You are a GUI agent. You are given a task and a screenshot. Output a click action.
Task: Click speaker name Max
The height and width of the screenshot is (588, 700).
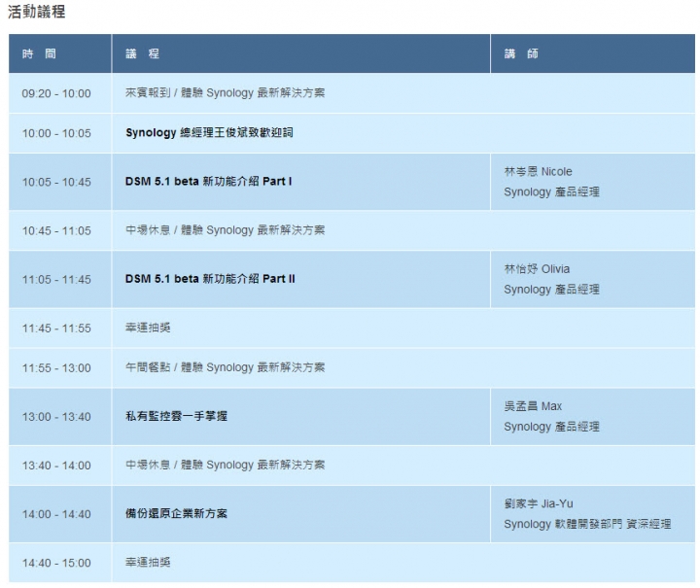[x=533, y=406]
